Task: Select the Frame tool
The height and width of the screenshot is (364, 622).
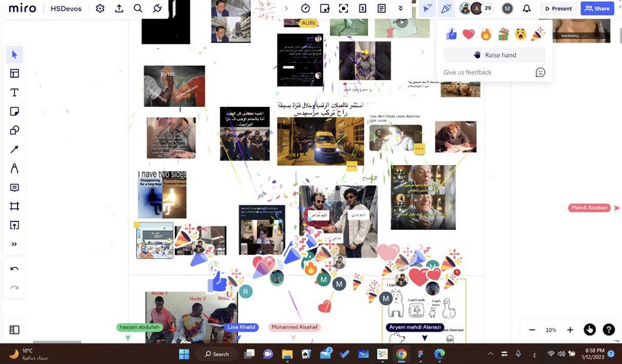Action: pyautogui.click(x=15, y=206)
